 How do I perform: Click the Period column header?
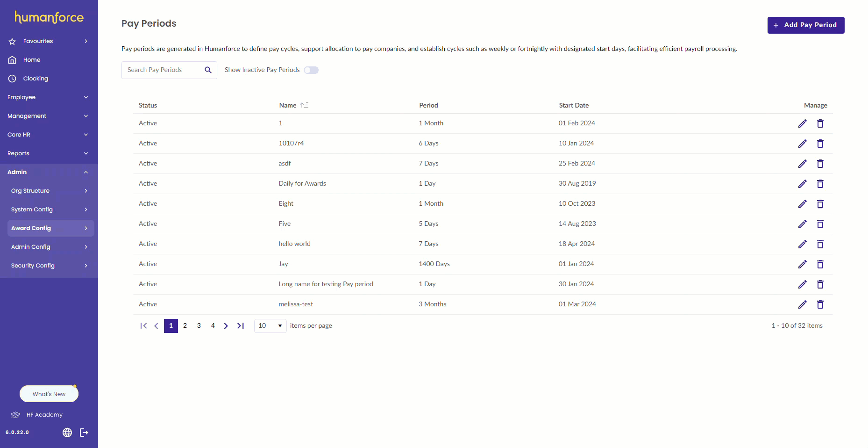pos(428,105)
